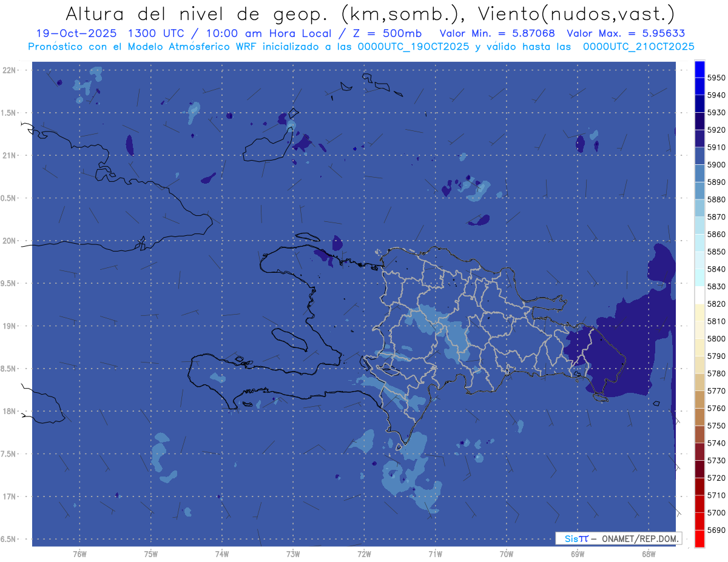Click the map title "Altura del nivel de geop."
Viewport: 728px width, 562px height.
tap(198, 13)
